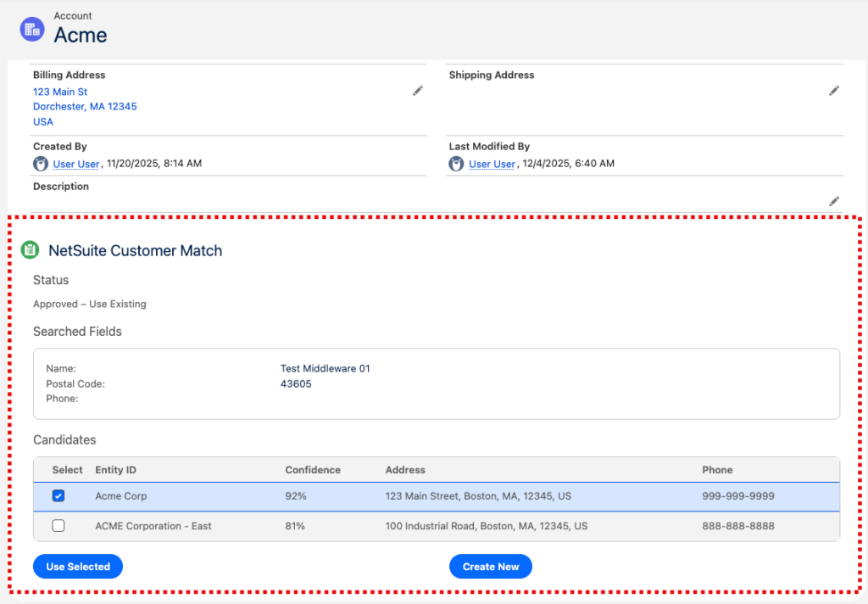Click the Account building icon in the header
Image resolution: width=868 pixels, height=604 pixels.
pyautogui.click(x=31, y=28)
